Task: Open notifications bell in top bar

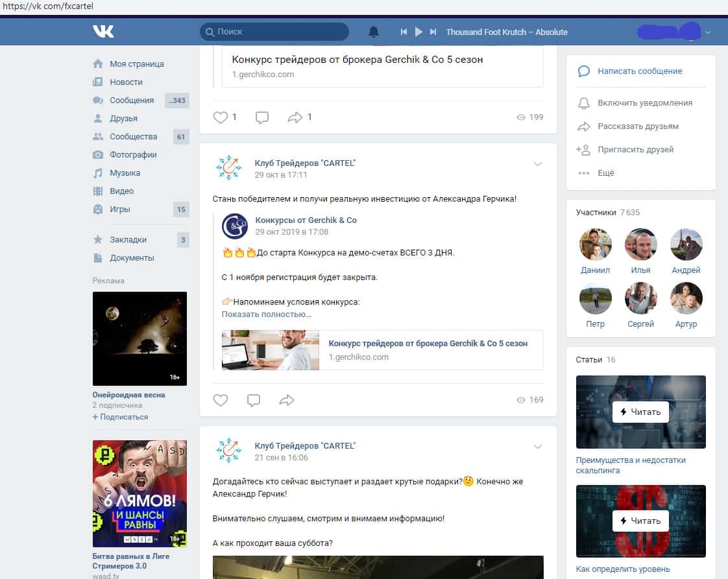Action: coord(374,32)
